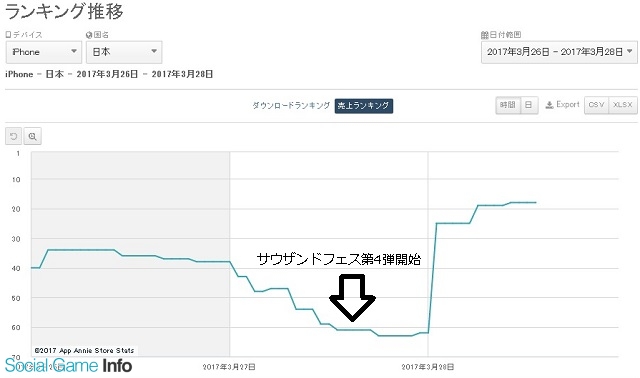Open the date range dropdown
The height and width of the screenshot is (378, 640).
tap(559, 52)
